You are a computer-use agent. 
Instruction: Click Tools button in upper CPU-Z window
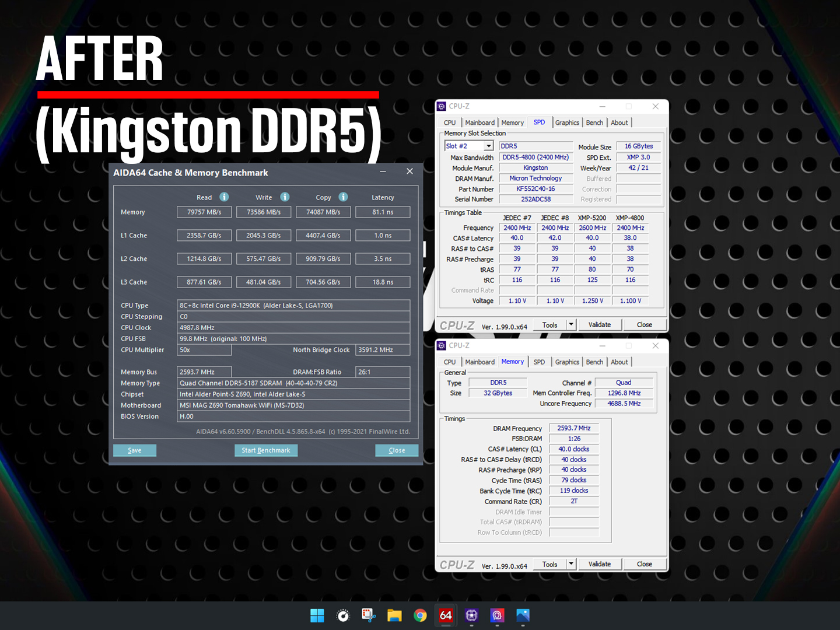[549, 325]
